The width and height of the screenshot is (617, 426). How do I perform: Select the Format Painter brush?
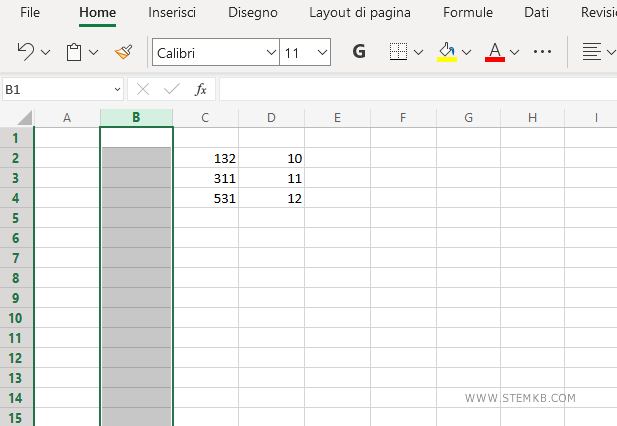coord(123,51)
